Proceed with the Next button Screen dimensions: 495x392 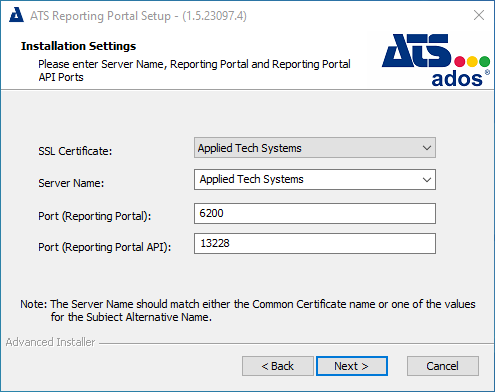(x=352, y=366)
